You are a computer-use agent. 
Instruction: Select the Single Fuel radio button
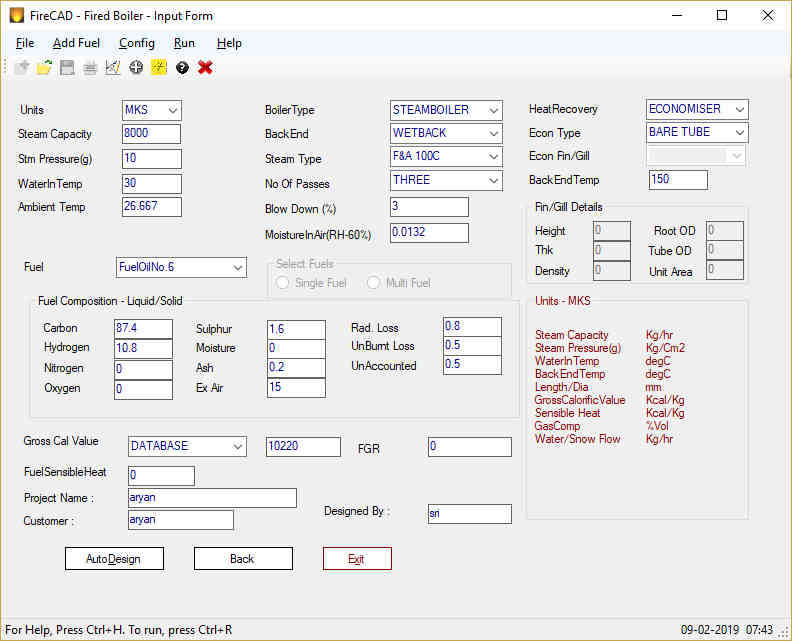coord(283,283)
